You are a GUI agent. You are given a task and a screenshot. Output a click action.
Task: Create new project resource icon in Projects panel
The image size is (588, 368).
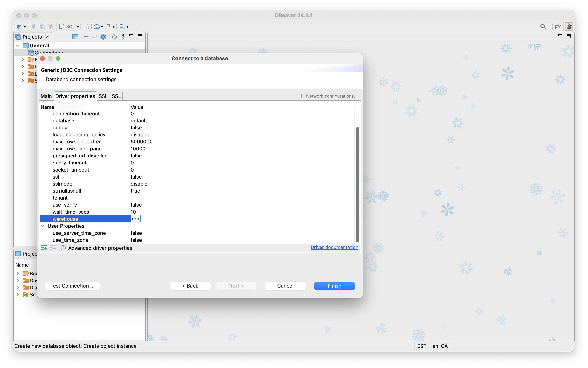tap(75, 37)
